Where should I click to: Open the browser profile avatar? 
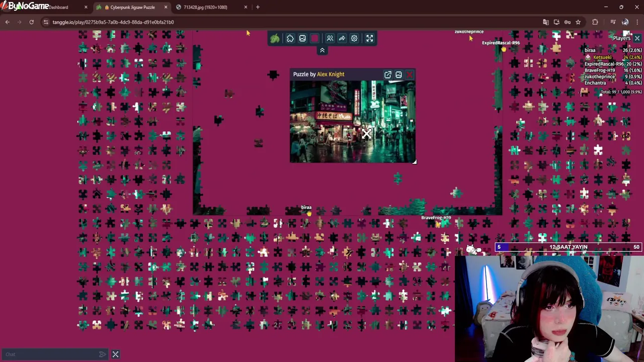coord(625,22)
